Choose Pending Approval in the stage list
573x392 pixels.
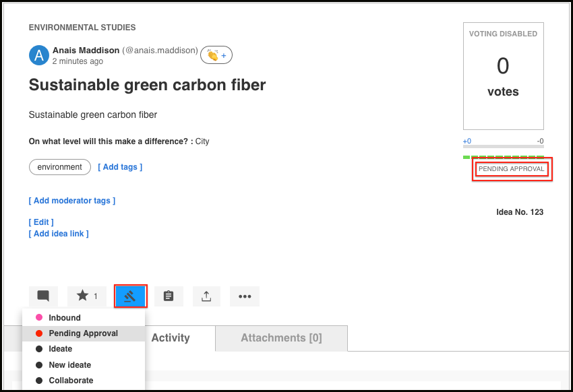click(x=84, y=333)
